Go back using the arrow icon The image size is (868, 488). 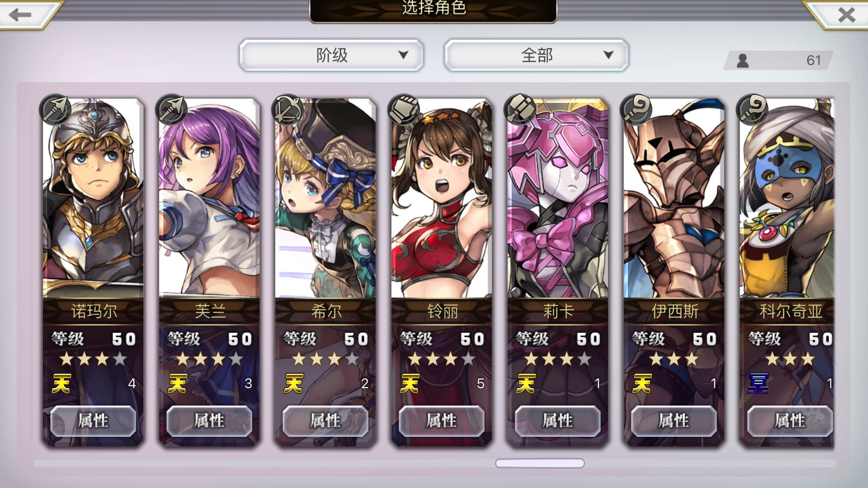(x=20, y=14)
